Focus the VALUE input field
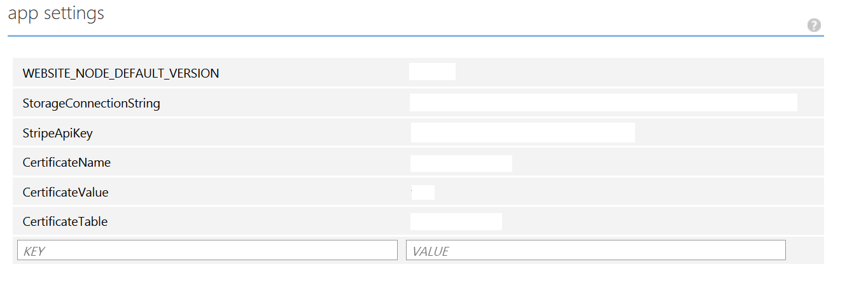This screenshot has width=868, height=292. 596,250
